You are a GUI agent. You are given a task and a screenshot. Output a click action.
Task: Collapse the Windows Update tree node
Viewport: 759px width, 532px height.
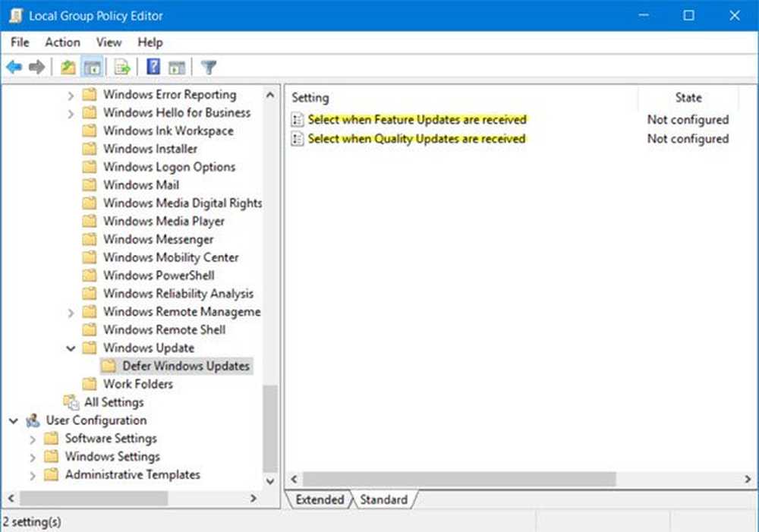71,348
